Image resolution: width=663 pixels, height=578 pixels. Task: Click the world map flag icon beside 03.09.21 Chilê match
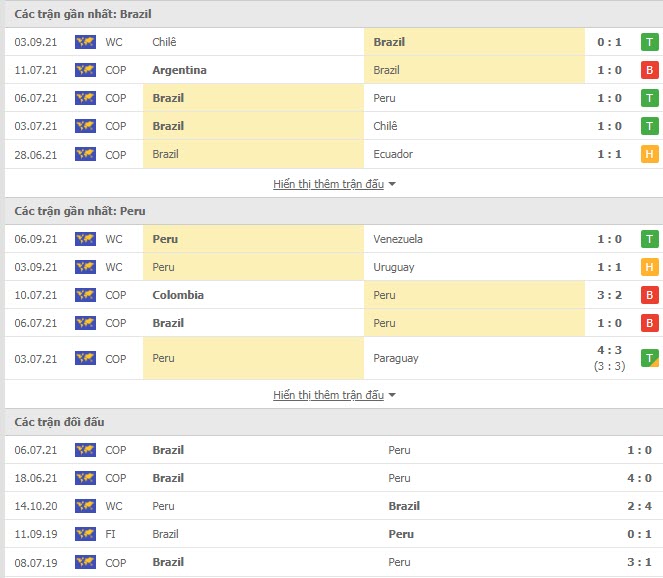(85, 42)
